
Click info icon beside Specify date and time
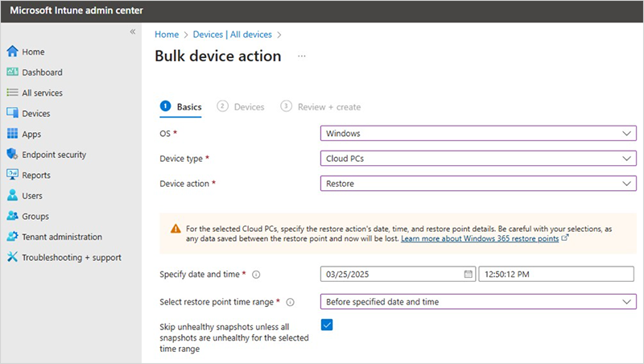(x=256, y=275)
